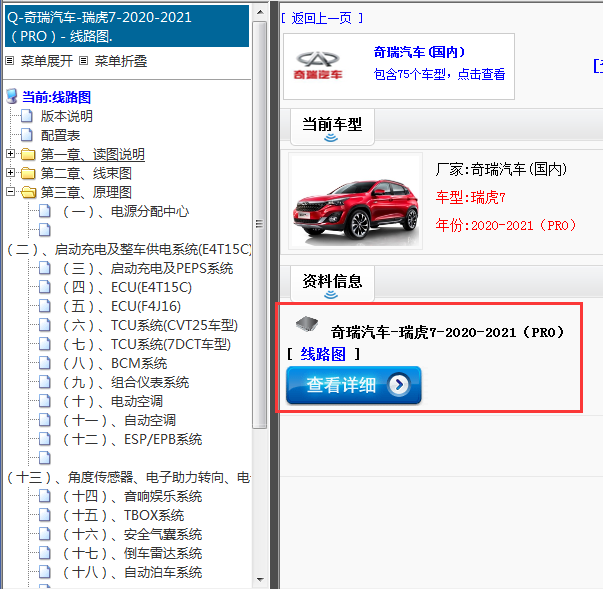
Task: Click the page icon beside 组合仪表系统
Action: point(45,382)
